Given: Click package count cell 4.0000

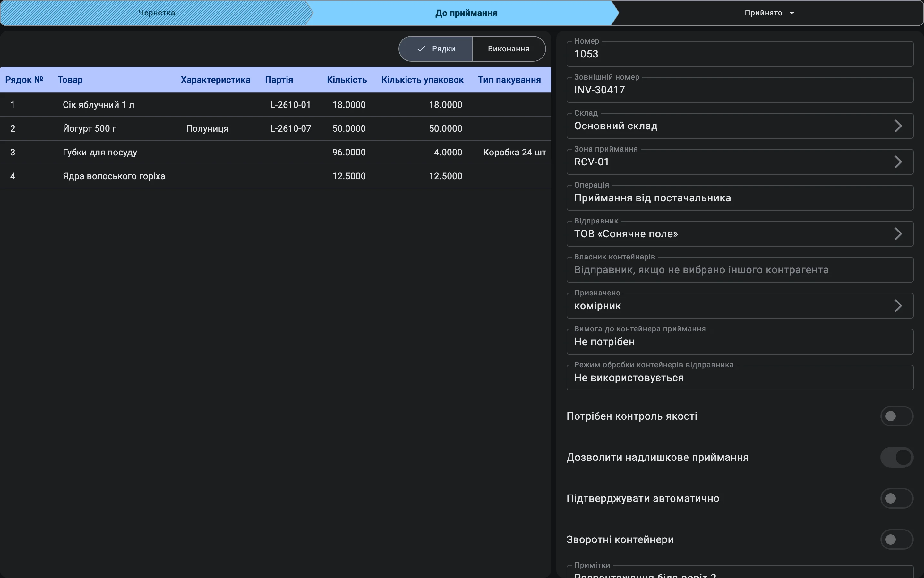Looking at the screenshot, I should tap(448, 152).
